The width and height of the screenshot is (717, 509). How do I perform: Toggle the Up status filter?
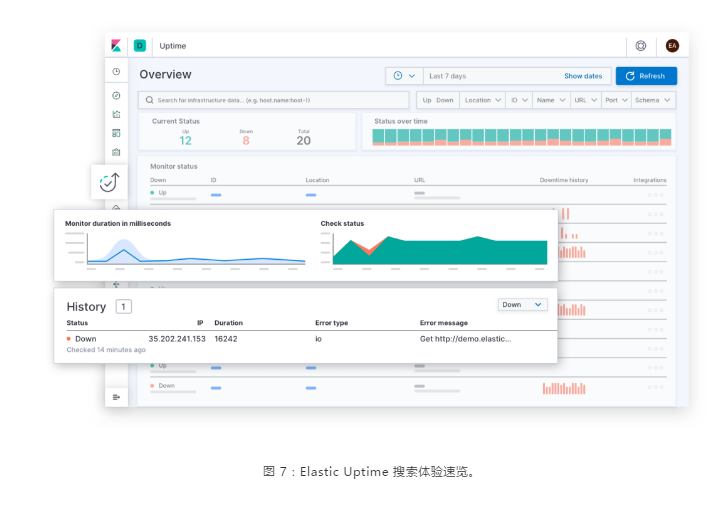pos(427,100)
